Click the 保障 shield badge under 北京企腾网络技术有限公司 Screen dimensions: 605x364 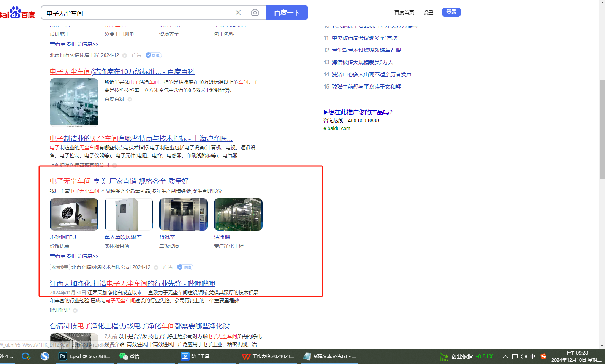click(x=185, y=267)
